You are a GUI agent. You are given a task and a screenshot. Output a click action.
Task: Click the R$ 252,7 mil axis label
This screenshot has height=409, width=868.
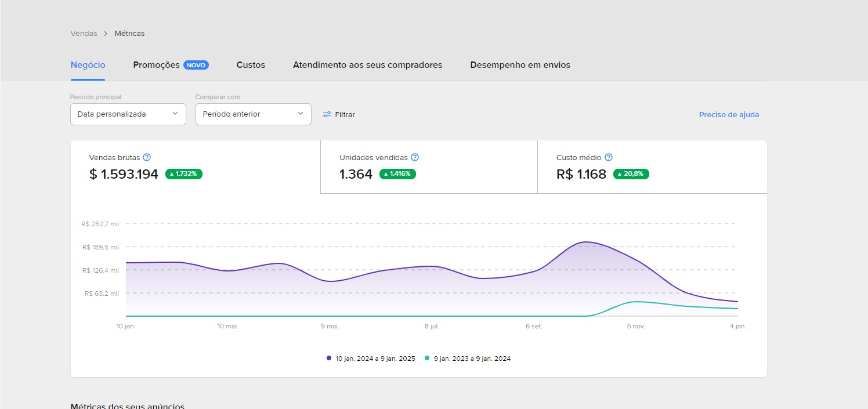tap(100, 224)
